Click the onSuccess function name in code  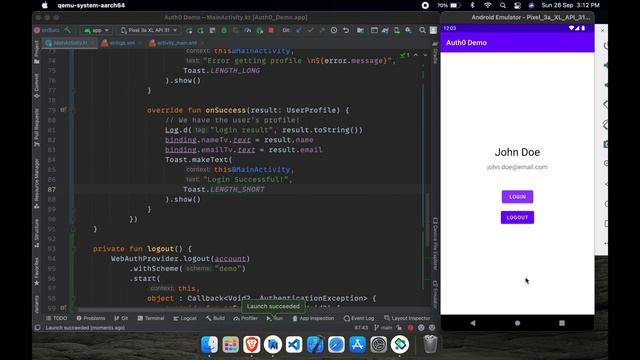point(226,110)
